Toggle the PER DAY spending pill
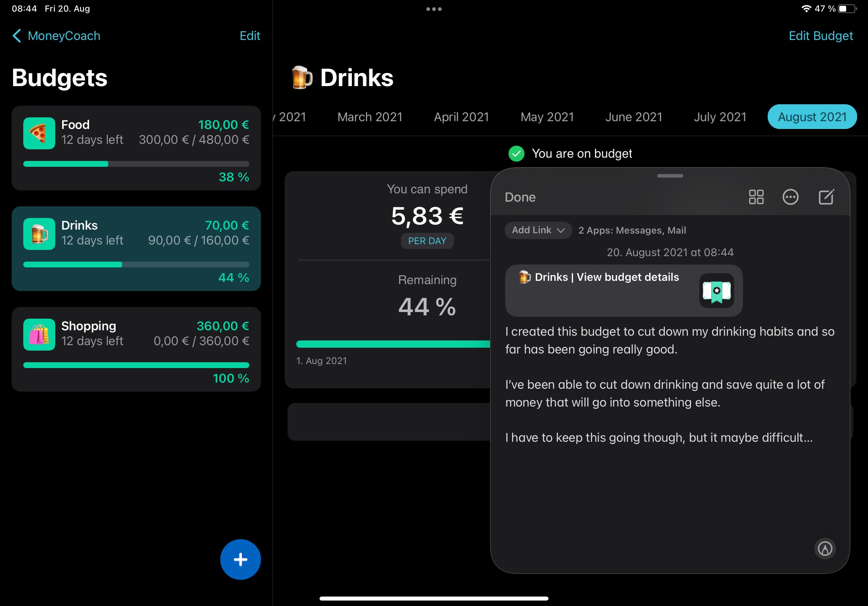This screenshot has height=606, width=868. tap(427, 241)
